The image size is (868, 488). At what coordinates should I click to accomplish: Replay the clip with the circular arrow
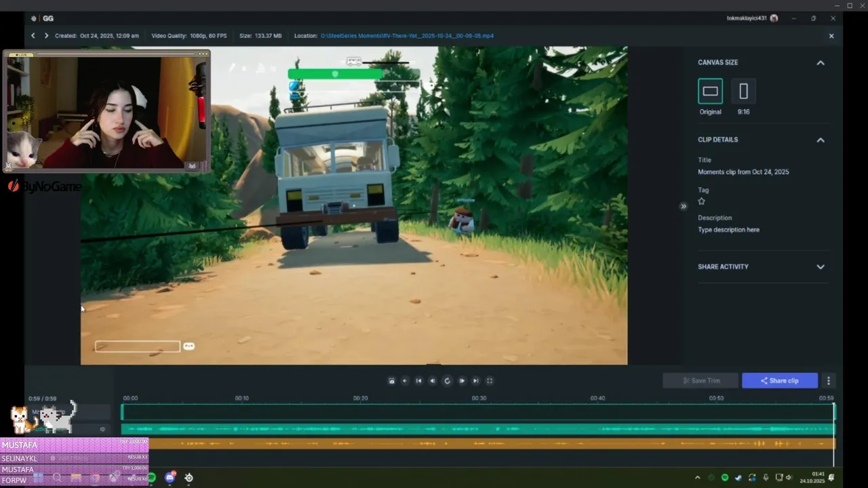point(447,381)
